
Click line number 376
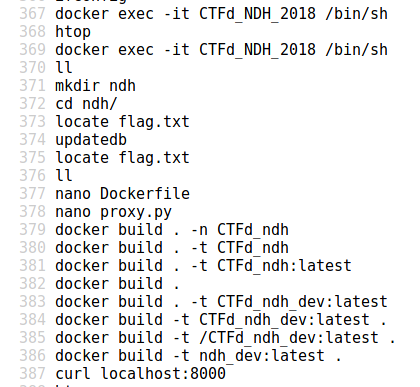pos(32,176)
